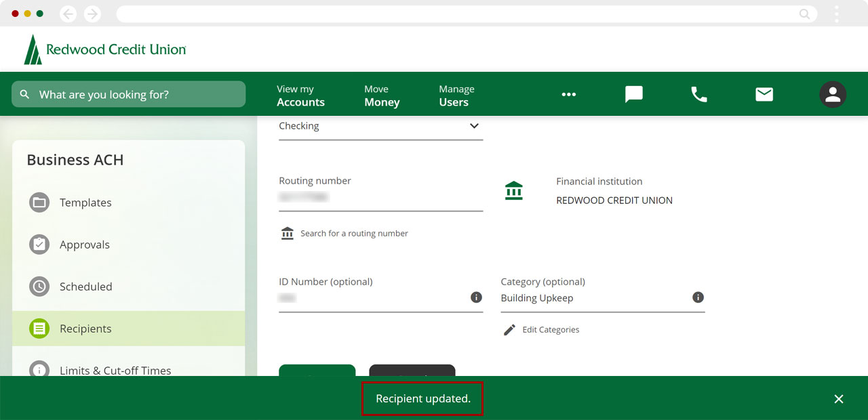The width and height of the screenshot is (868, 420).
Task: Click the Financial institution bank icon
Action: click(514, 191)
